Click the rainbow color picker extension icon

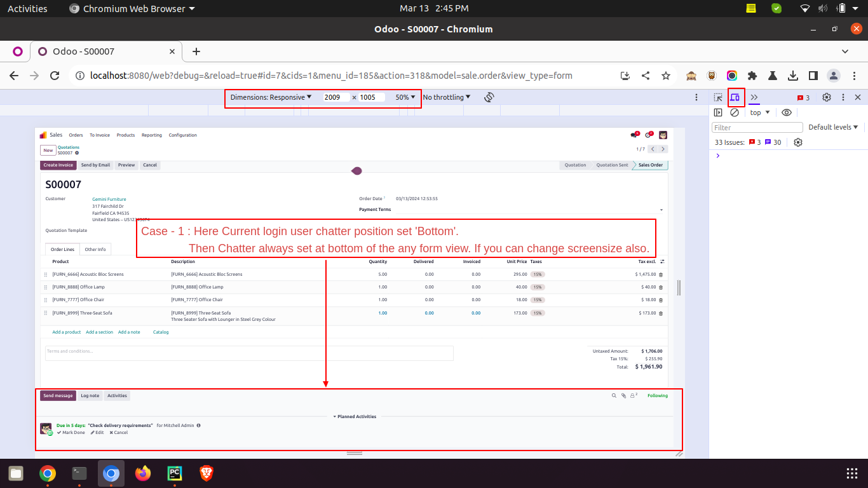pos(732,76)
